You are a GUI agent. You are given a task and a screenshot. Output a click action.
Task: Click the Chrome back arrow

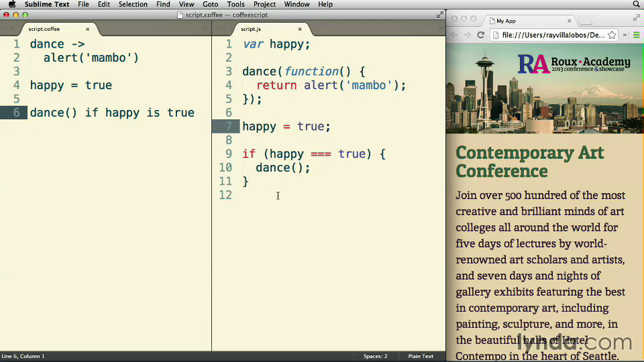pyautogui.click(x=454, y=35)
